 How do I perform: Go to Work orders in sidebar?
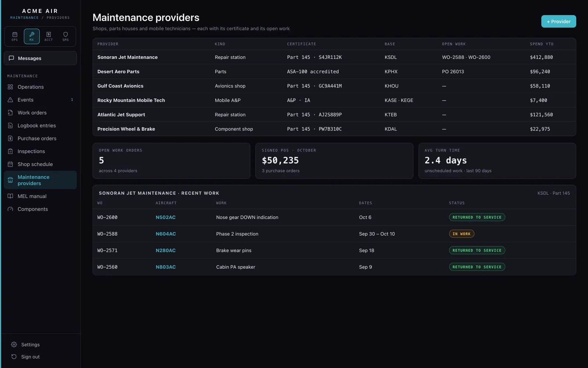40,113
